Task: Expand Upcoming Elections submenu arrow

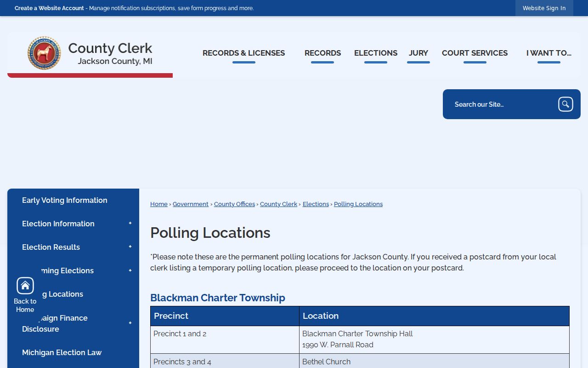Action: click(130, 270)
